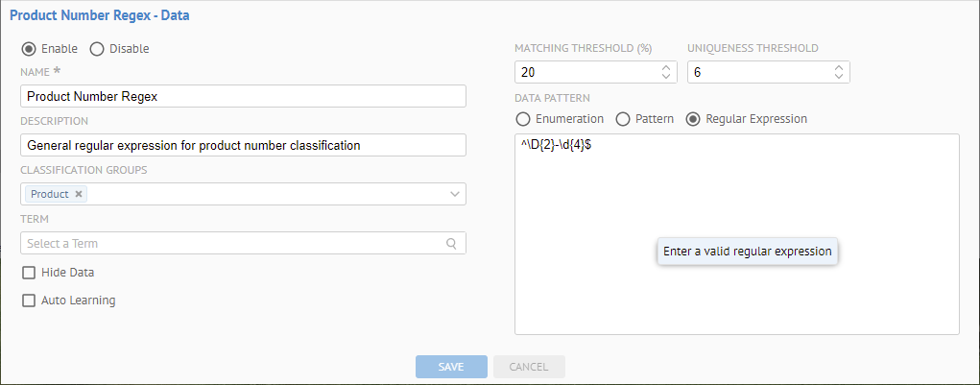Decrease matching threshold with the down arrow
The width and height of the screenshot is (980, 385).
click(x=666, y=77)
